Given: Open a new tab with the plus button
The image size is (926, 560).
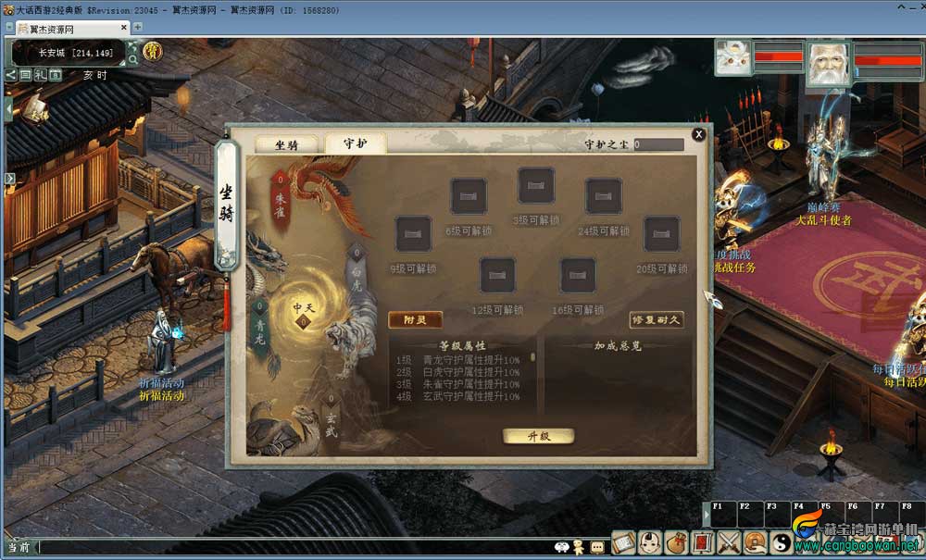Looking at the screenshot, I should click(138, 27).
